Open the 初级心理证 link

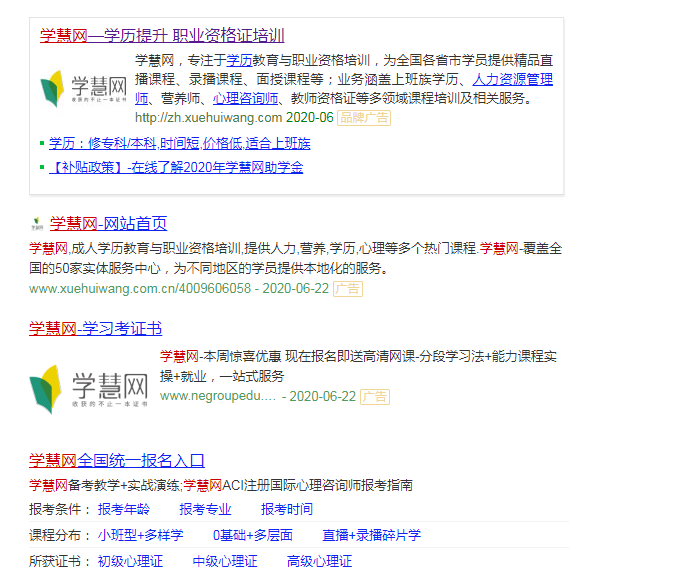click(130, 561)
